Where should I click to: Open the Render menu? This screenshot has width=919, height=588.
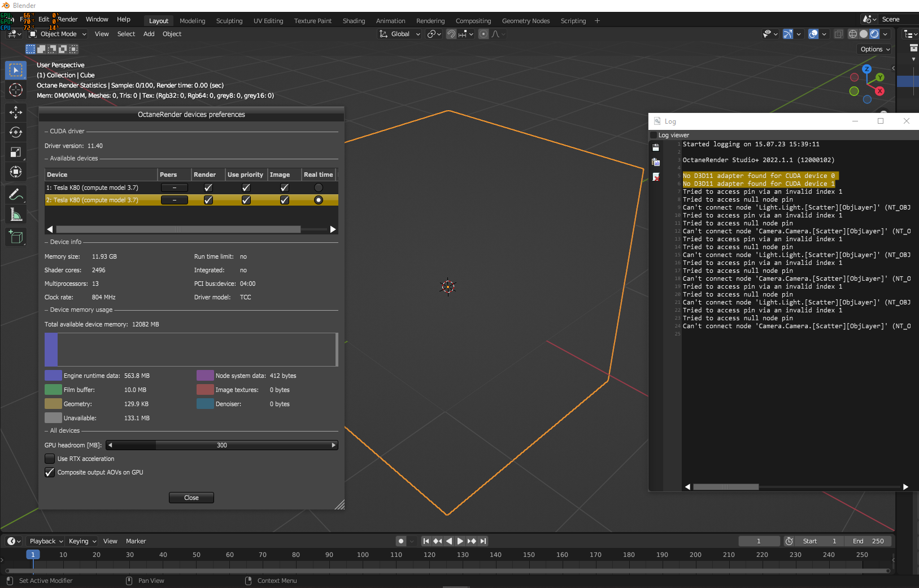click(x=67, y=19)
